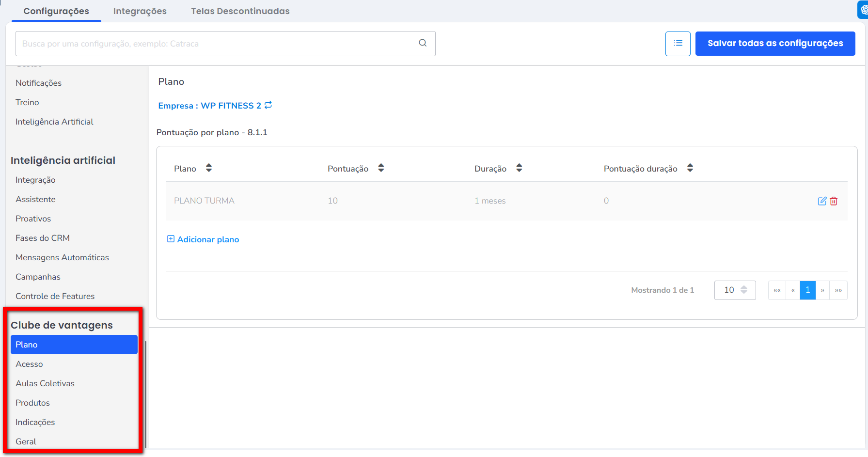Go to the first page
Screen dimensions: 868x457
pyautogui.click(x=777, y=290)
